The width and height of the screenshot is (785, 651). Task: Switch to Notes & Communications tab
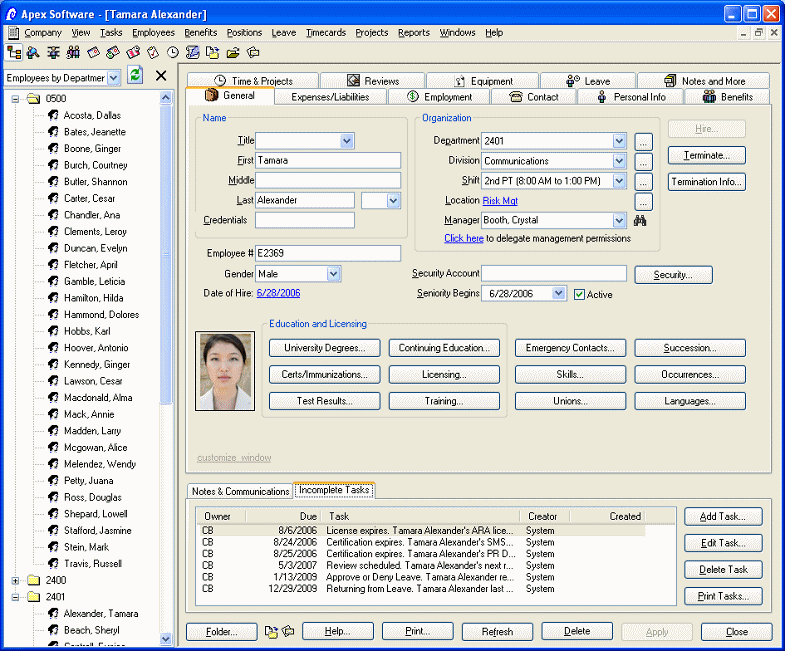coord(240,491)
